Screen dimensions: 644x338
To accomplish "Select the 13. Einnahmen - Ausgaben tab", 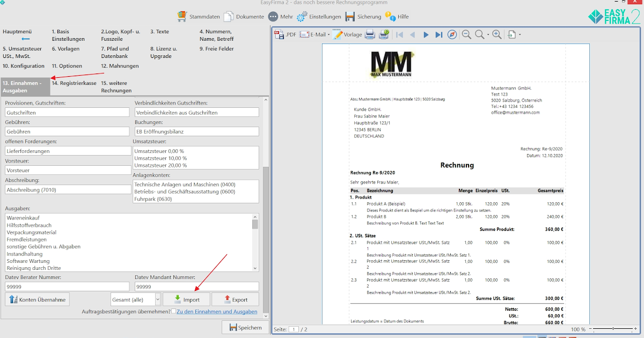I will click(x=25, y=86).
